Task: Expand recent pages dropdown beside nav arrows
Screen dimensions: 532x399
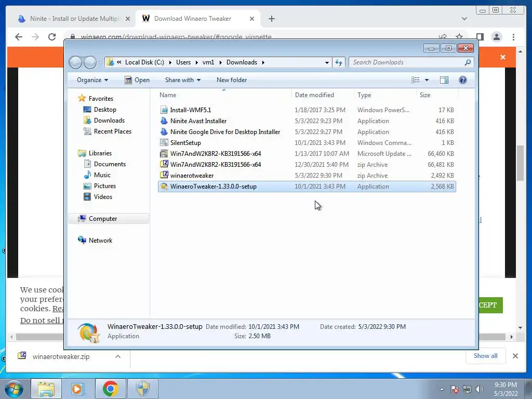Action: point(100,63)
